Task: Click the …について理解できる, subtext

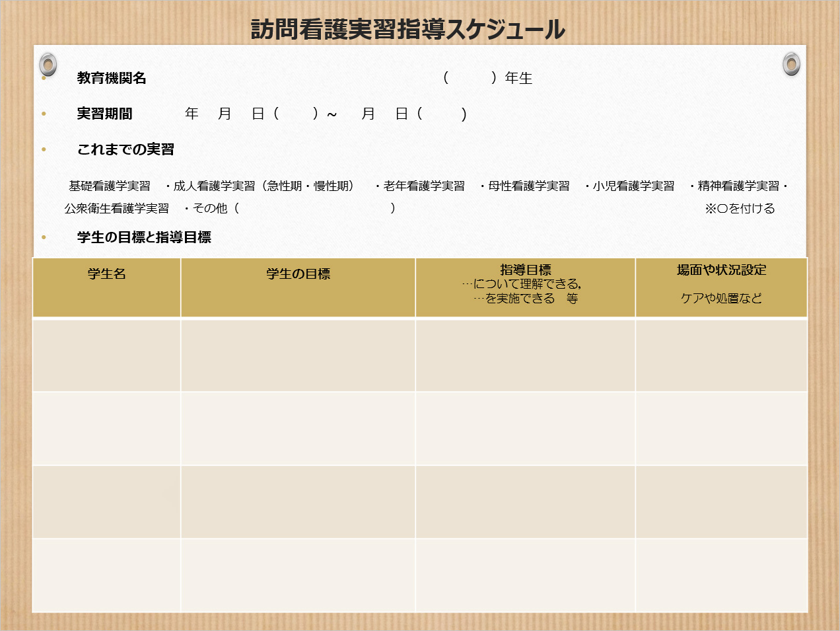Action: 522,284
